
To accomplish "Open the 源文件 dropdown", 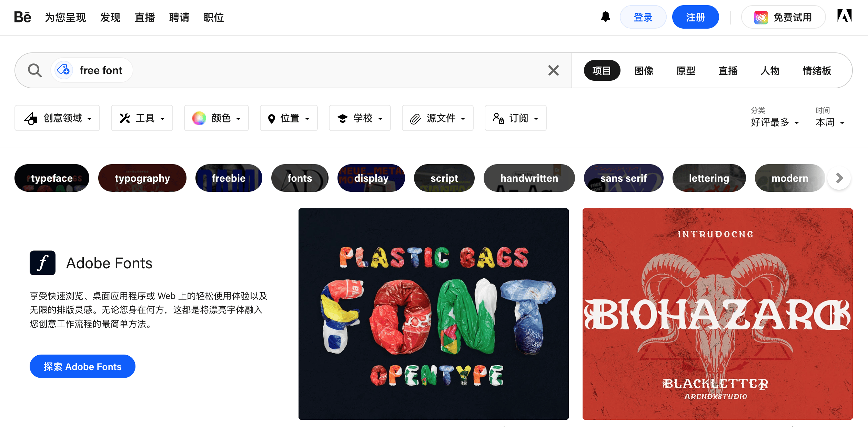I will point(438,118).
